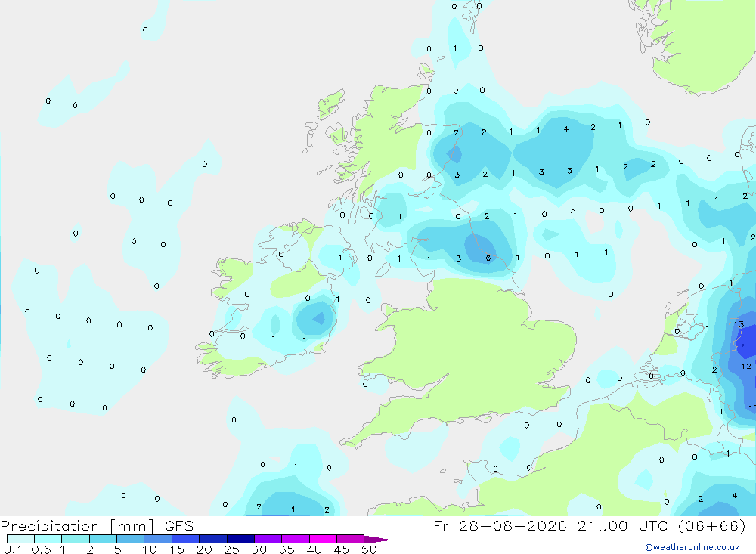Image resolution: width=756 pixels, height=554 pixels.
Task: Click the date '28-08-2026' in the footer
Action: 513,525
